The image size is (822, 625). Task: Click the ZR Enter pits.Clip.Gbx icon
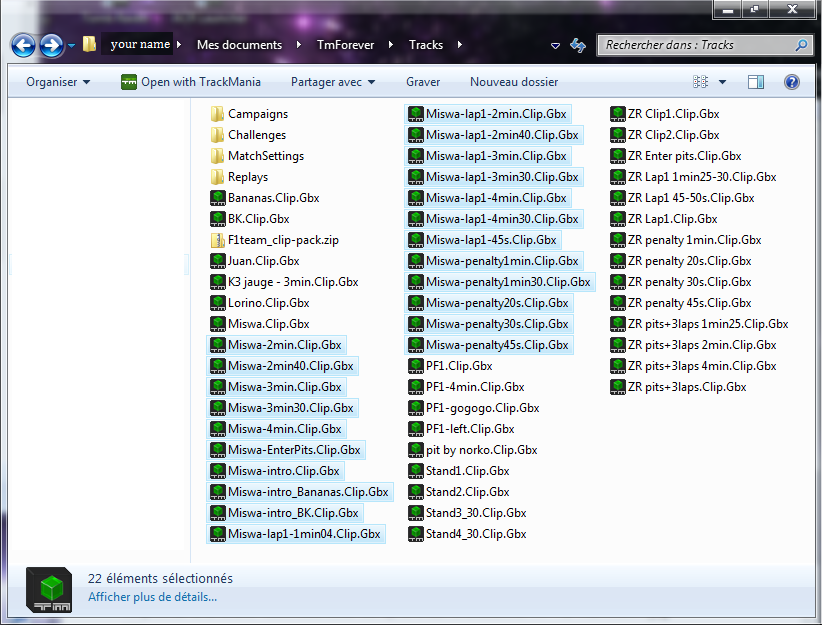coord(618,156)
